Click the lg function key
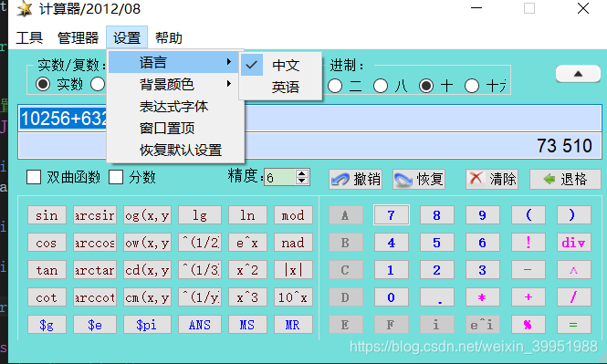The image size is (607, 364). point(200,215)
